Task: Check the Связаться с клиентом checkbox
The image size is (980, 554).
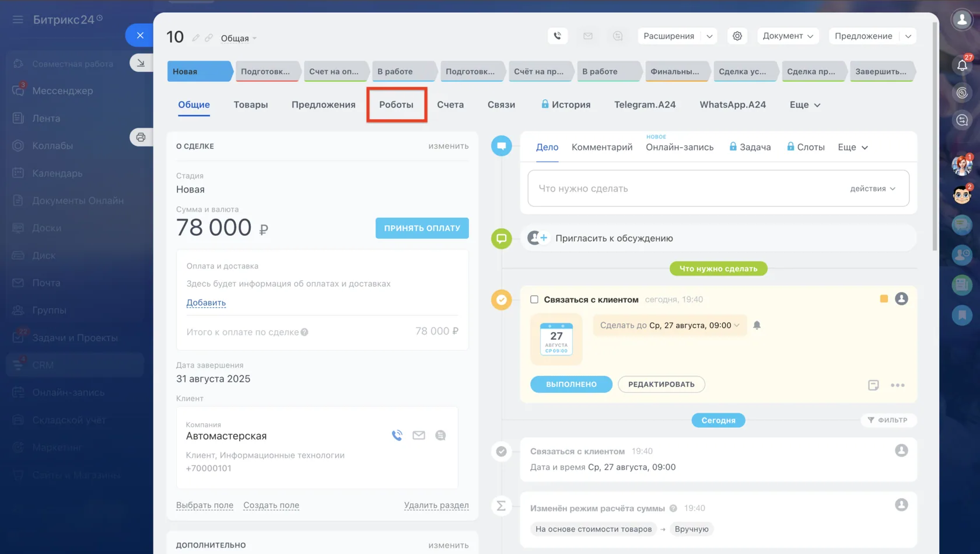Action: [x=534, y=299]
